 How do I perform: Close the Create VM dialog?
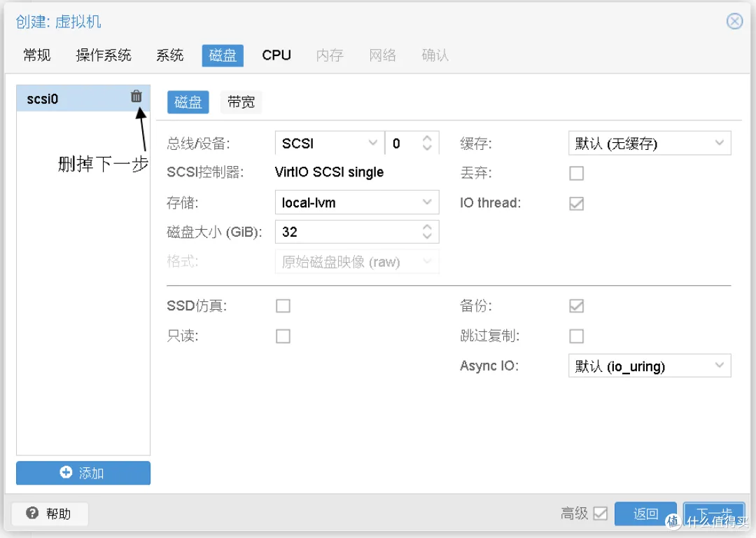point(734,21)
